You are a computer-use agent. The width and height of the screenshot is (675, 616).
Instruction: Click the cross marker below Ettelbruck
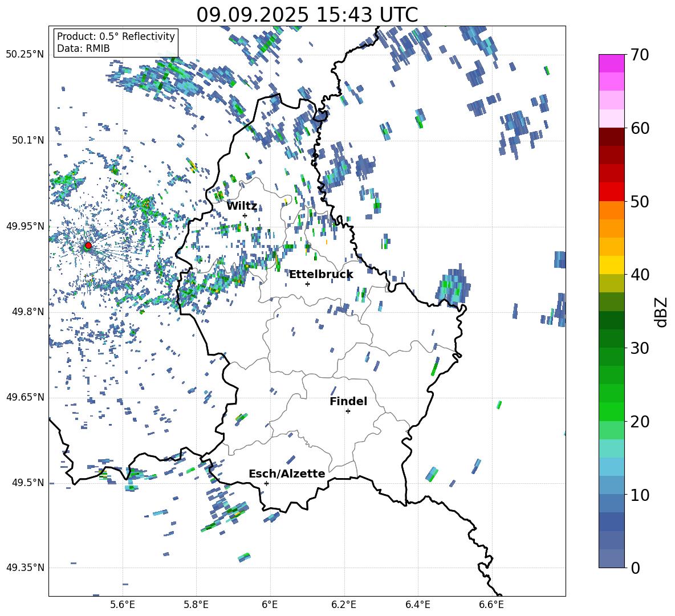307,284
